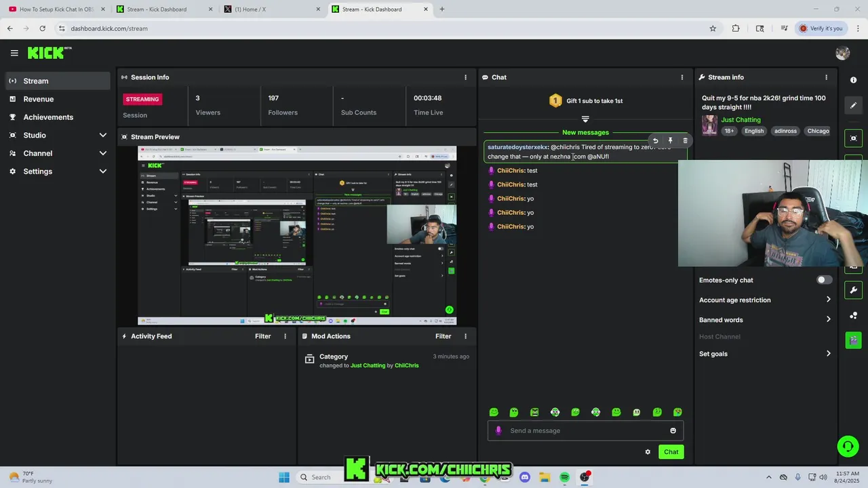Expand the Studio section in the sidebar
The image size is (868, 488).
click(58, 135)
